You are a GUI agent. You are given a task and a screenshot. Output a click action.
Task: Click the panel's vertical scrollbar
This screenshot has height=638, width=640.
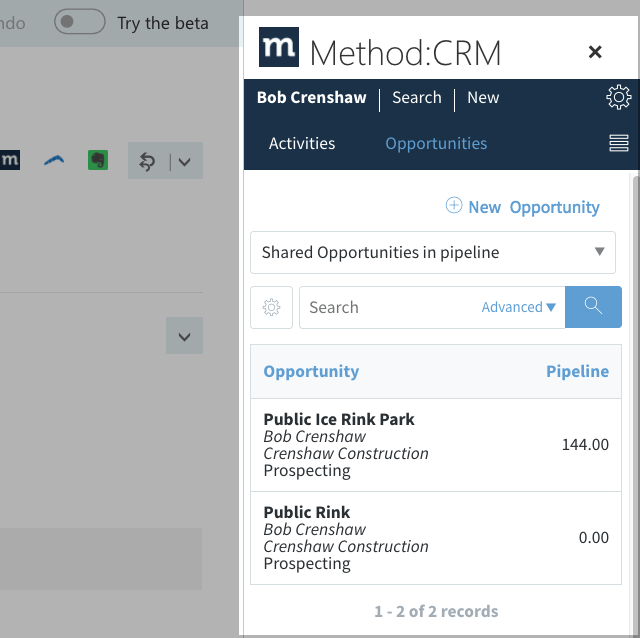tap(635, 404)
